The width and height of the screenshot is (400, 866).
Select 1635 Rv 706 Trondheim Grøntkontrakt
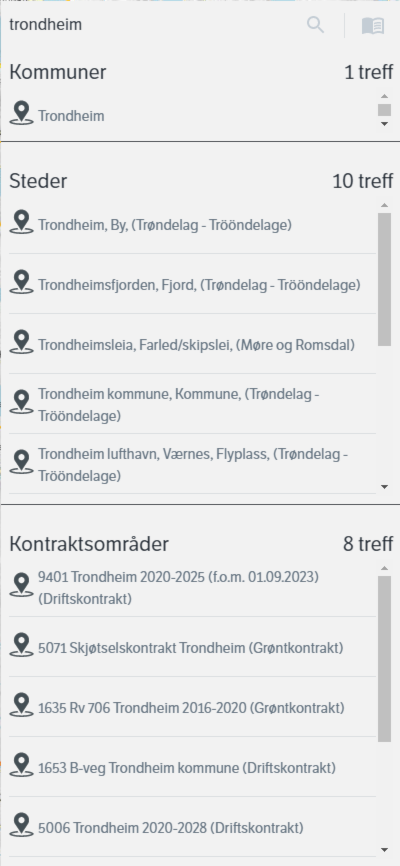(x=192, y=707)
